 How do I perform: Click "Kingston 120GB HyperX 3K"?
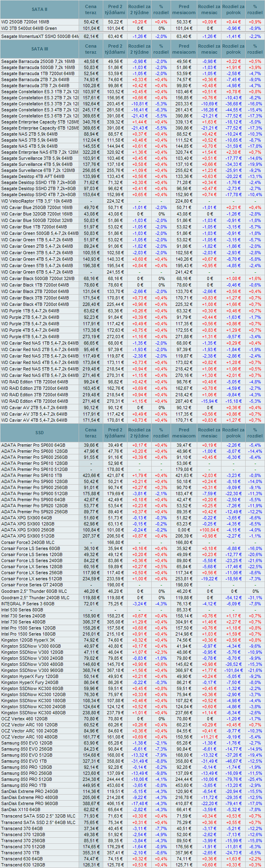coord(28,640)
